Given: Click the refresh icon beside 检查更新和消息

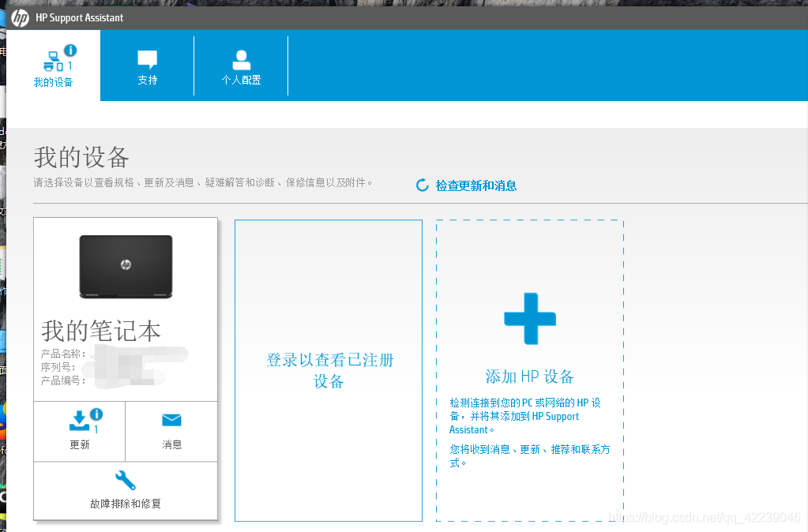Looking at the screenshot, I should pos(422,185).
